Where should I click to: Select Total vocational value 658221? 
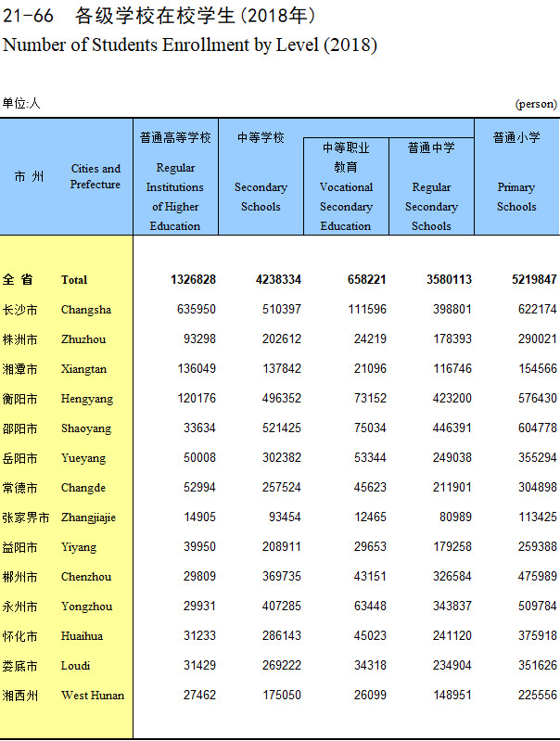point(367,279)
